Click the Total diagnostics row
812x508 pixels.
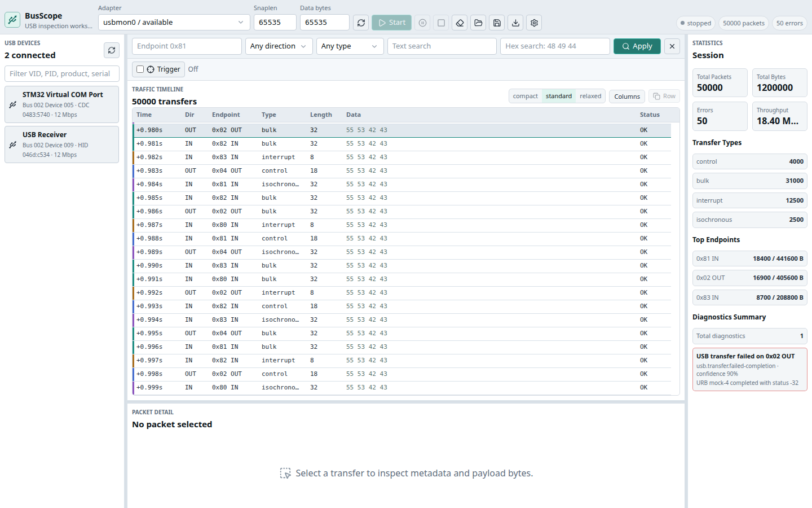tap(749, 336)
